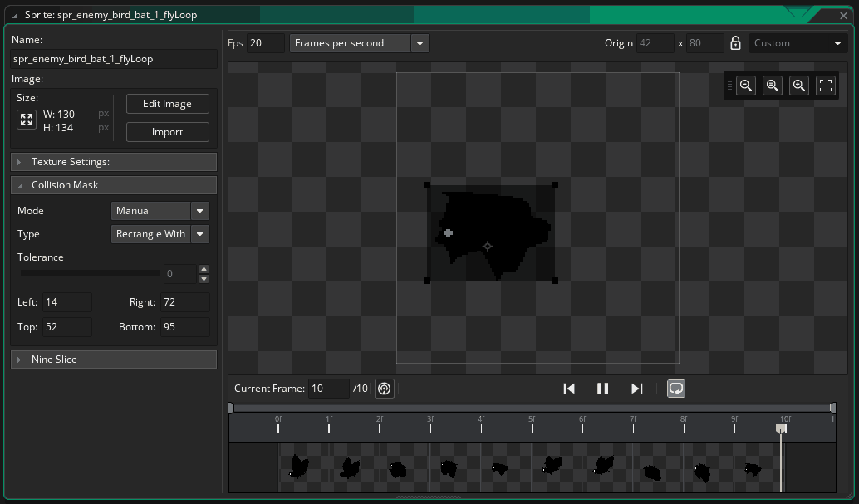This screenshot has height=504, width=859.
Task: Expand the Nine Slice section
Action: point(114,360)
